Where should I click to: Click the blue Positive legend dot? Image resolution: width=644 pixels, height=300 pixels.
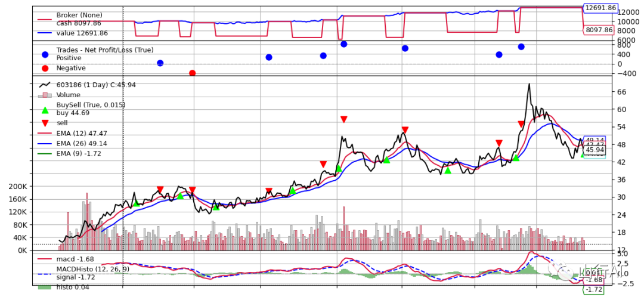[45, 54]
